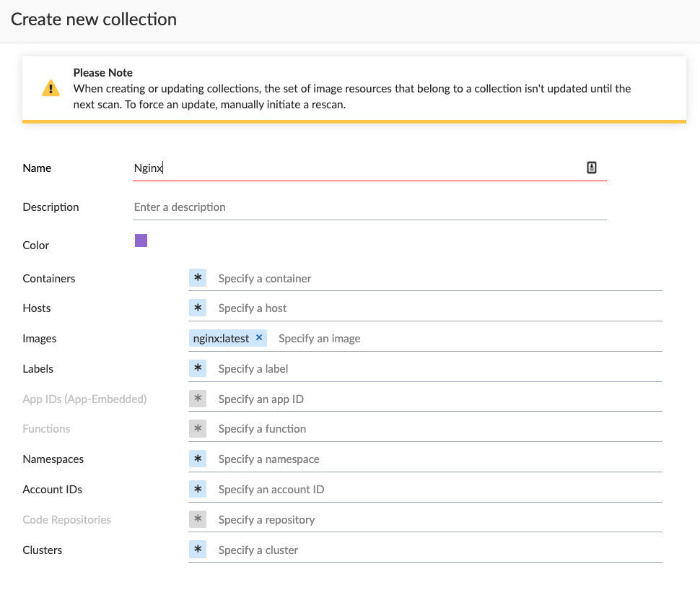Viewport: 700px width, 598px height.
Task: Click the wildcard asterisk chip for Labels
Action: 198,368
